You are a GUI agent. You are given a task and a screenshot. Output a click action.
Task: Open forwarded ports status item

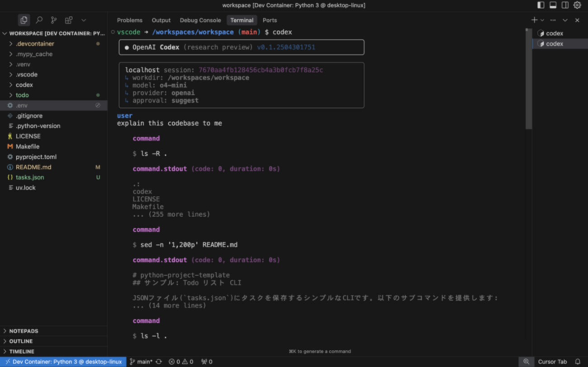point(207,362)
